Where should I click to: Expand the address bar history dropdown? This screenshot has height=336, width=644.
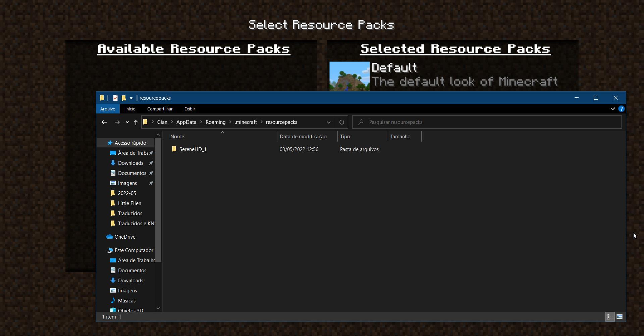(328, 122)
